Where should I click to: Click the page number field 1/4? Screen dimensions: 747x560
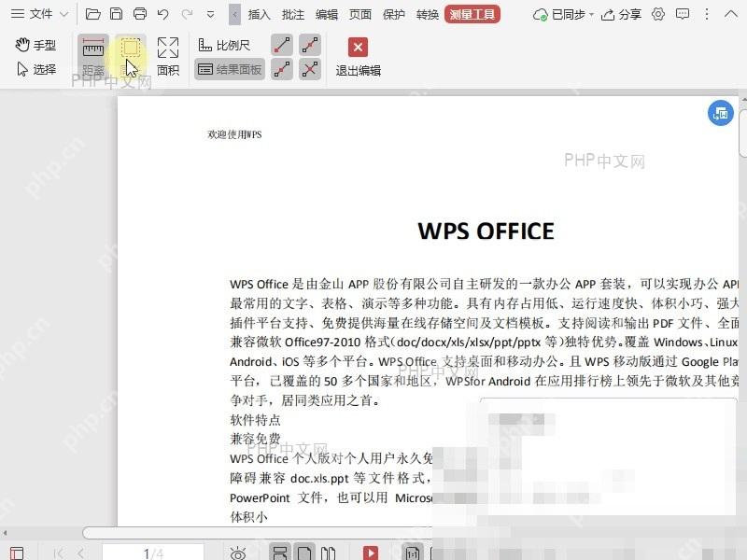coord(153,553)
